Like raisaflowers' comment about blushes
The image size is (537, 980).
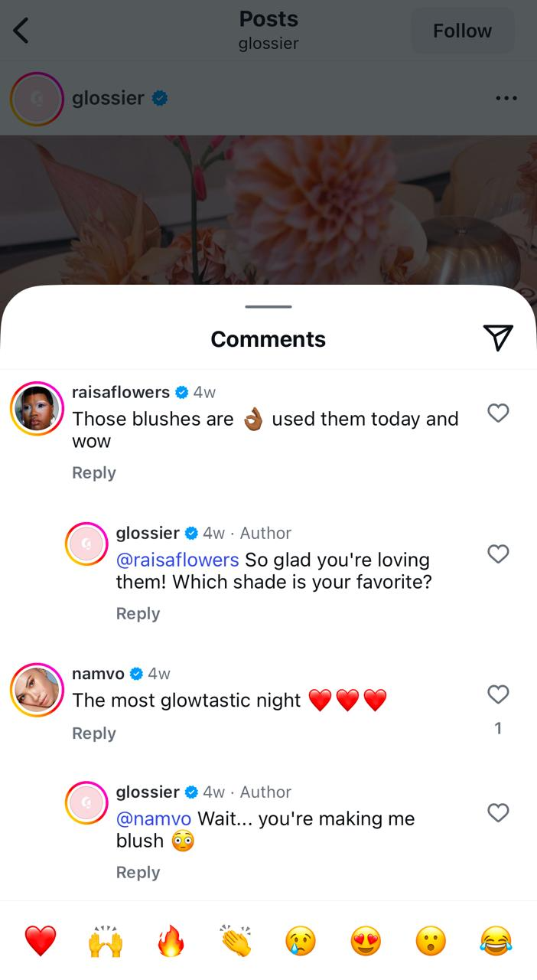pyautogui.click(x=498, y=413)
